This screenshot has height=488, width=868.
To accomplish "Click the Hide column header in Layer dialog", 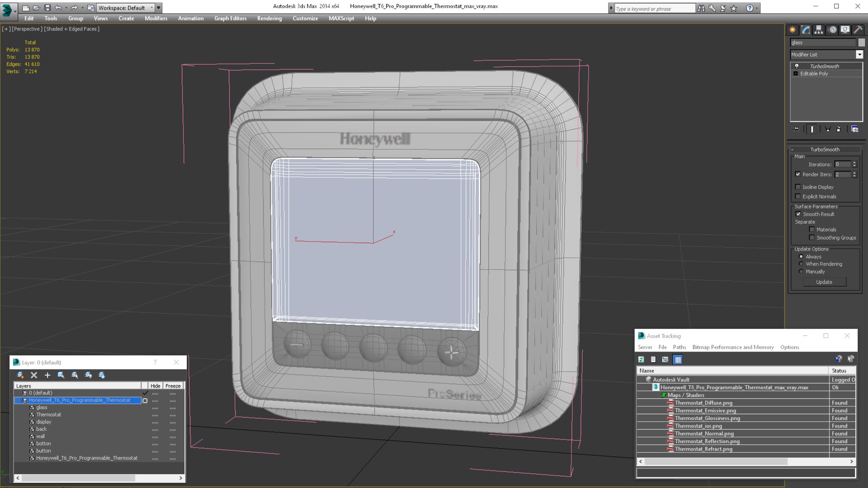I will [156, 386].
